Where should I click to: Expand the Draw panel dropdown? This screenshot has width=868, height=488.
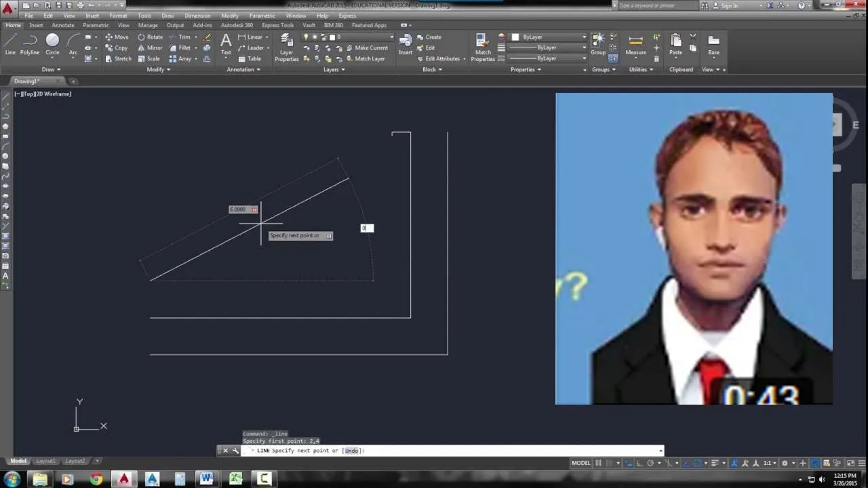[x=51, y=69]
